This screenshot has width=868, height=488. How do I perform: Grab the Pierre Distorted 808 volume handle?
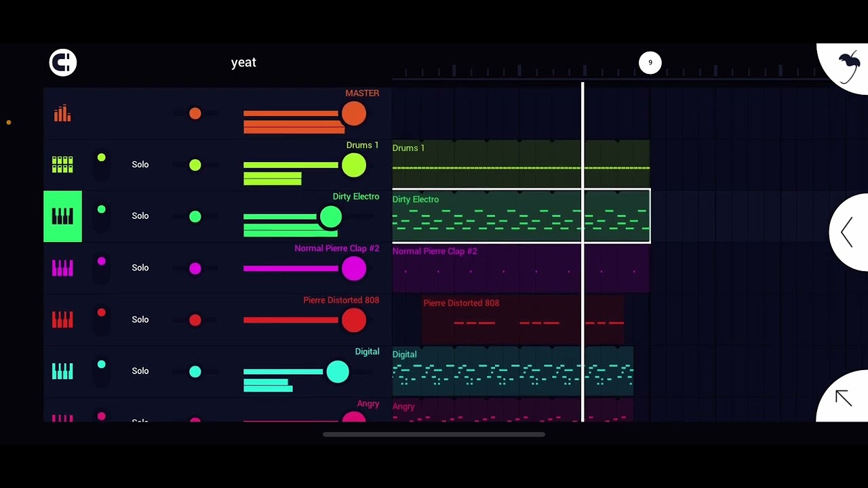[x=354, y=321]
